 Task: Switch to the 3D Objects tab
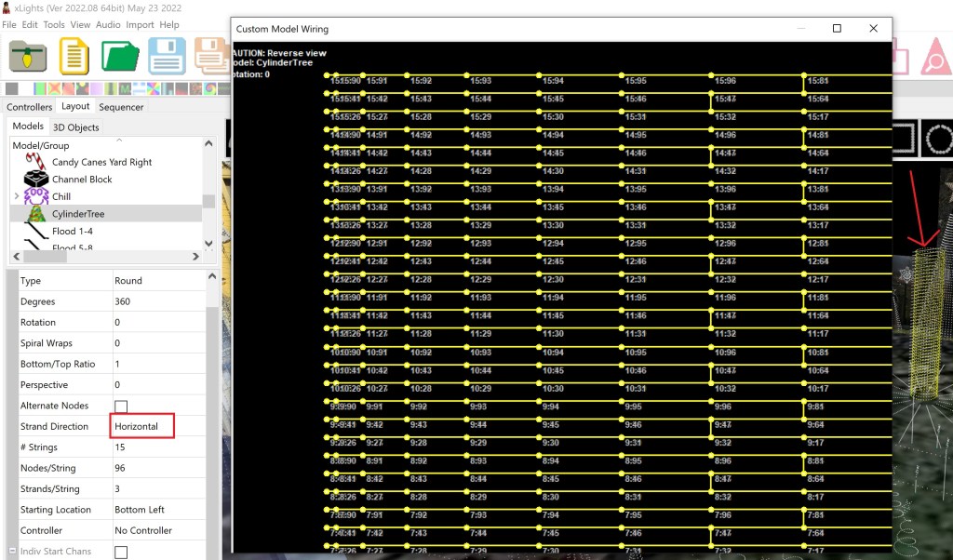pyautogui.click(x=75, y=127)
